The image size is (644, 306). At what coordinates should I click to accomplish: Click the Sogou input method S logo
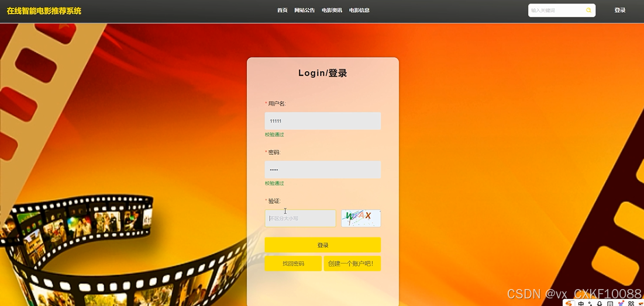click(x=569, y=304)
